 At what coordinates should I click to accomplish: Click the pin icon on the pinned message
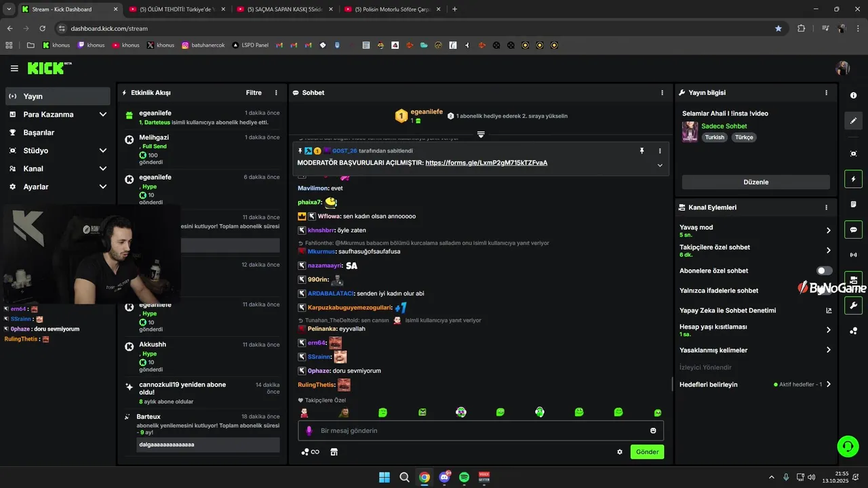pos(642,150)
